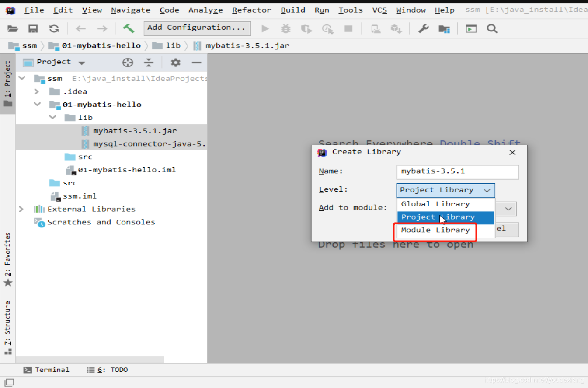The width and height of the screenshot is (588, 388).
Task: Click the Save All icon
Action: (33, 28)
